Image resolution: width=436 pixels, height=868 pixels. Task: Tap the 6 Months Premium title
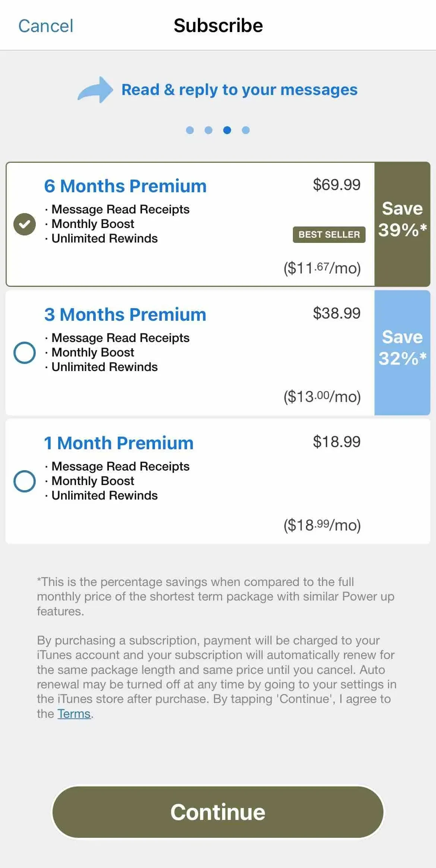click(125, 186)
